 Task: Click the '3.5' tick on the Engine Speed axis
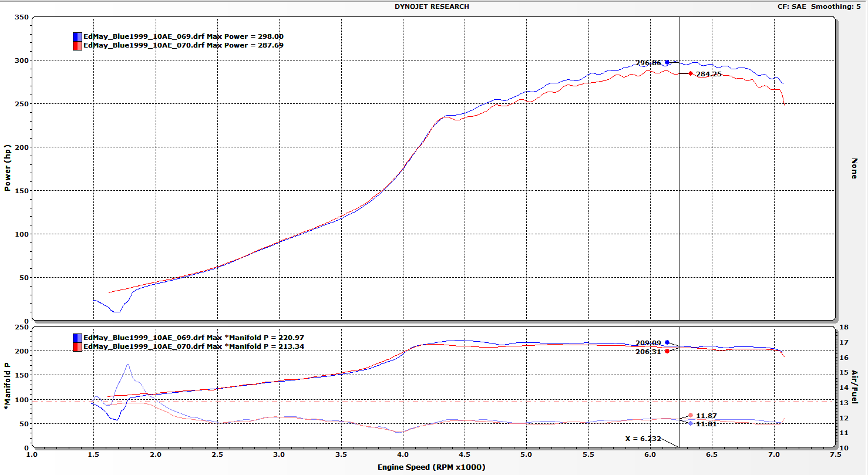point(341,454)
